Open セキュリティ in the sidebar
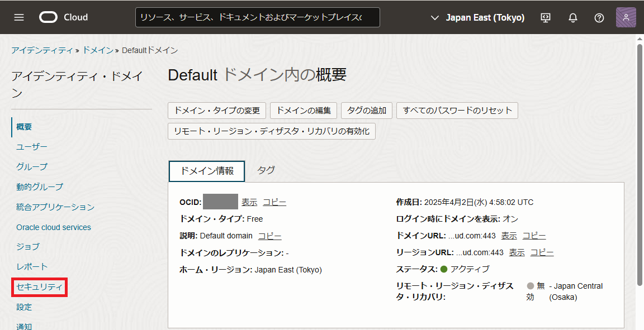Viewport: 644px width, 330px height. pos(40,287)
